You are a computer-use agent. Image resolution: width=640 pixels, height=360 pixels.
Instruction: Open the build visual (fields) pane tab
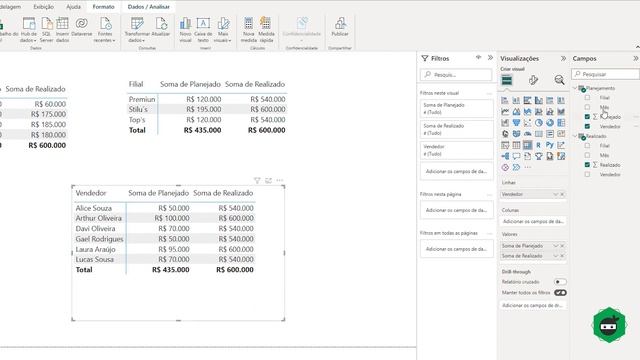tap(507, 80)
